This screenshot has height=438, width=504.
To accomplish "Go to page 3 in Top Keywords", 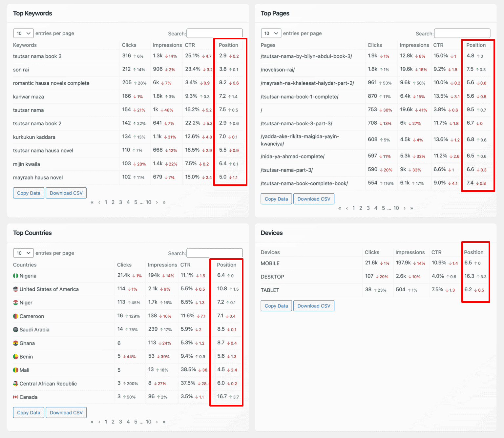I will pyautogui.click(x=120, y=202).
